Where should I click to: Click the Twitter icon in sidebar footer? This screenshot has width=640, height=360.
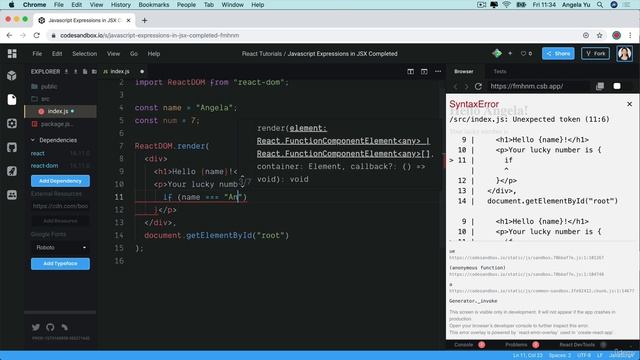[x=36, y=327]
